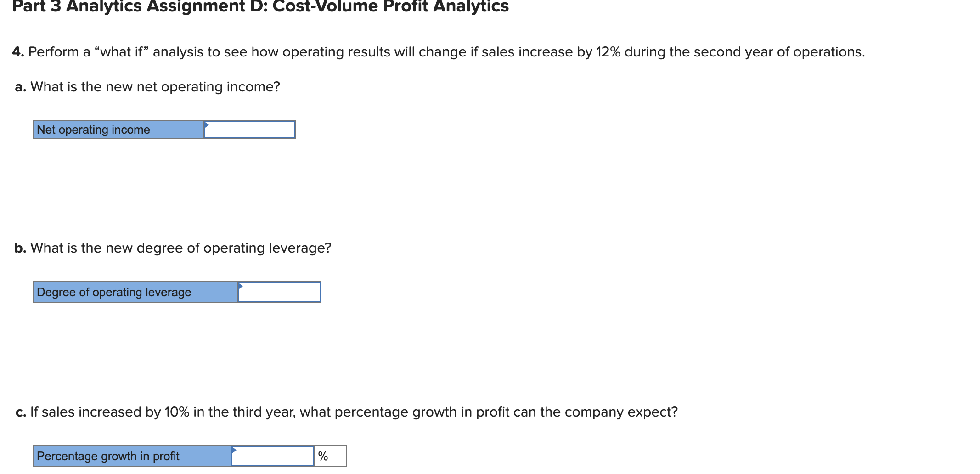Viewport: 980px width, 474px height.
Task: Select the Degree of operating leverage label cell
Action: pyautogui.click(x=133, y=292)
